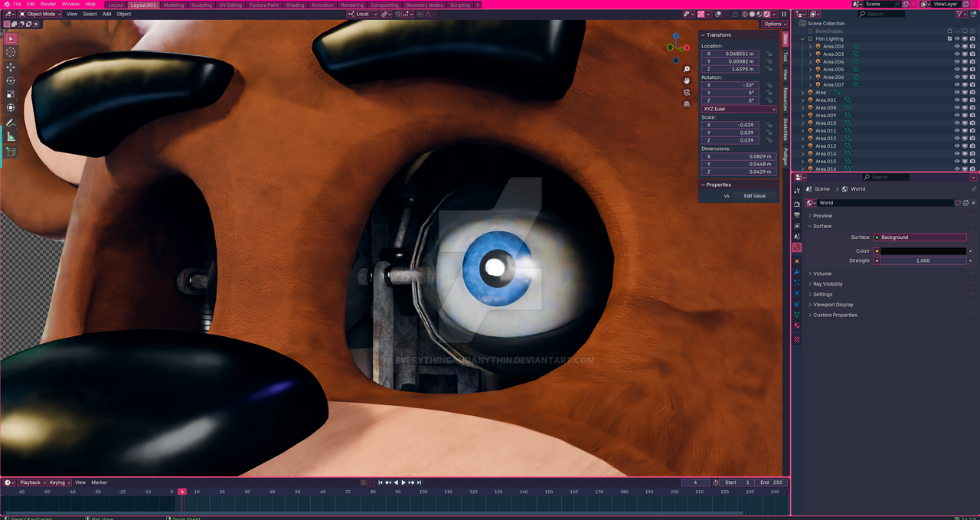Open the Object Data properties tab icon
The width and height of the screenshot is (980, 520).
tap(797, 315)
